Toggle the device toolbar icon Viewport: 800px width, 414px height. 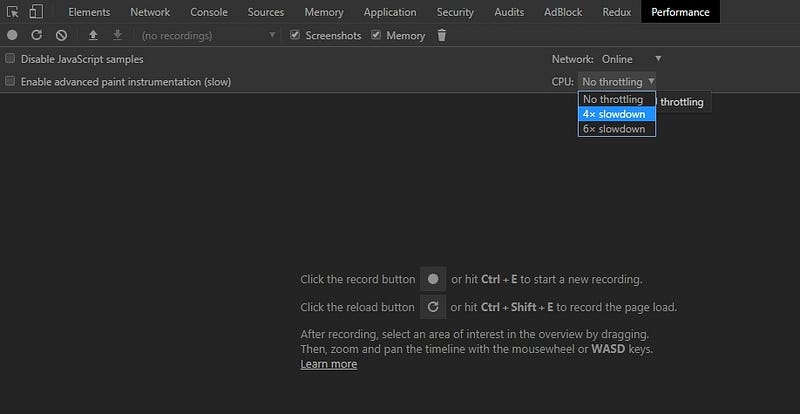[36, 12]
